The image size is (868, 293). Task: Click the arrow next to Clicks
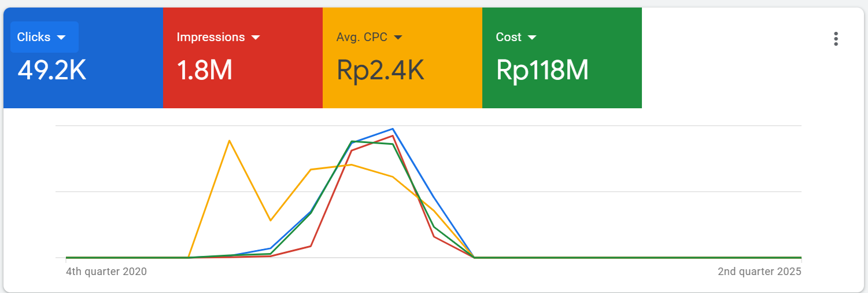click(61, 38)
